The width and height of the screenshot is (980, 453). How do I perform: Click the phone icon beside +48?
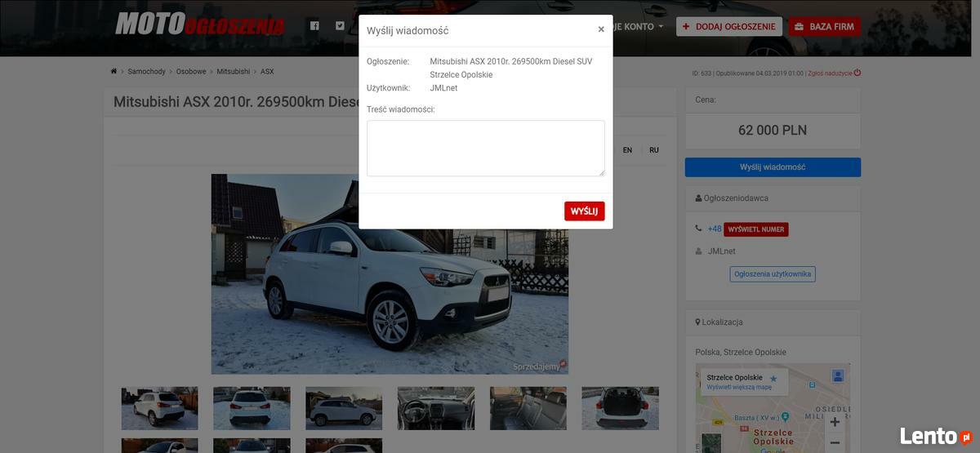698,229
